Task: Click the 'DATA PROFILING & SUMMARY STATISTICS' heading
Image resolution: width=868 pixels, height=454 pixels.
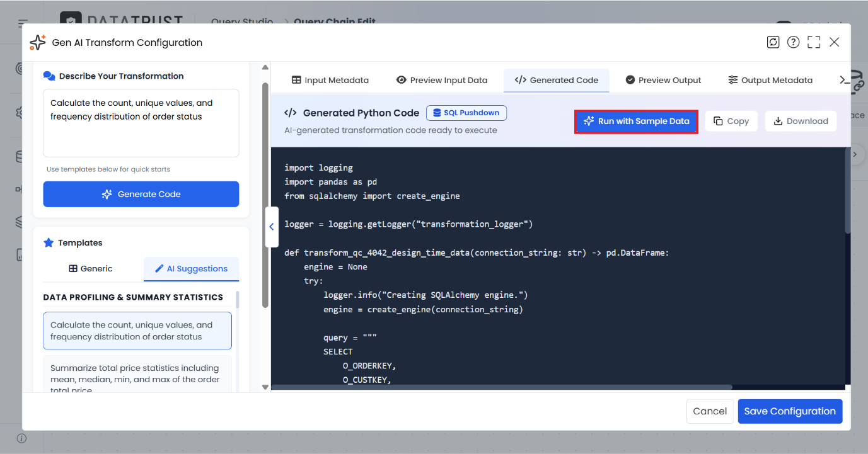Action: tap(133, 297)
